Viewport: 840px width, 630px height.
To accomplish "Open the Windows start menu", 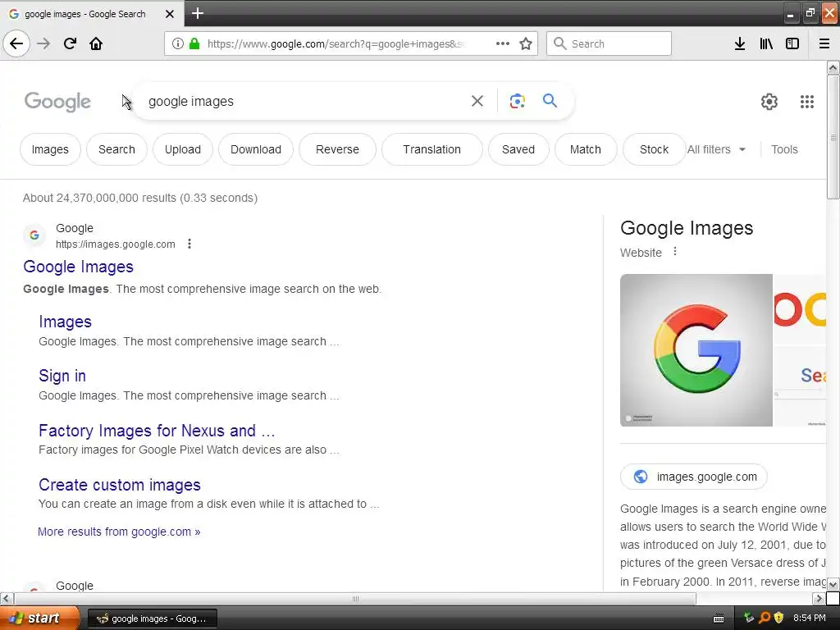I will tap(39, 619).
